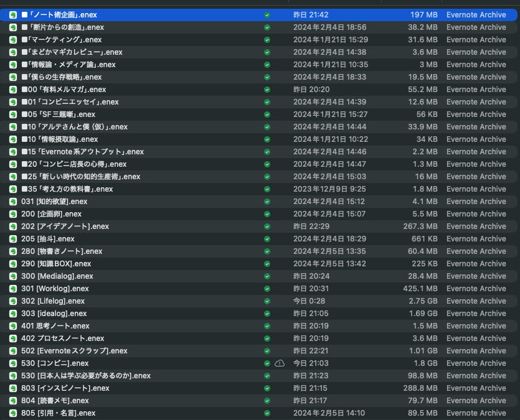
Task: Click the date 2024年2月5日 13:42
Action: [x=329, y=264]
